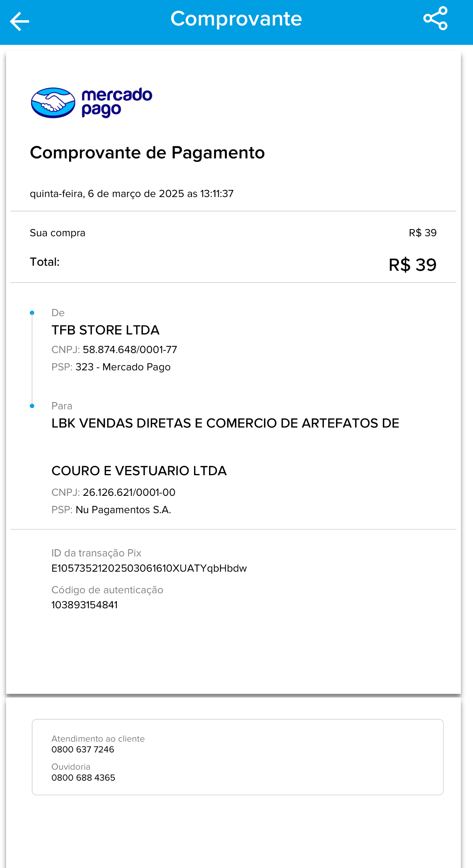Image resolution: width=473 pixels, height=868 pixels.
Task: Click the blue dot beside Para
Action: coord(32,406)
